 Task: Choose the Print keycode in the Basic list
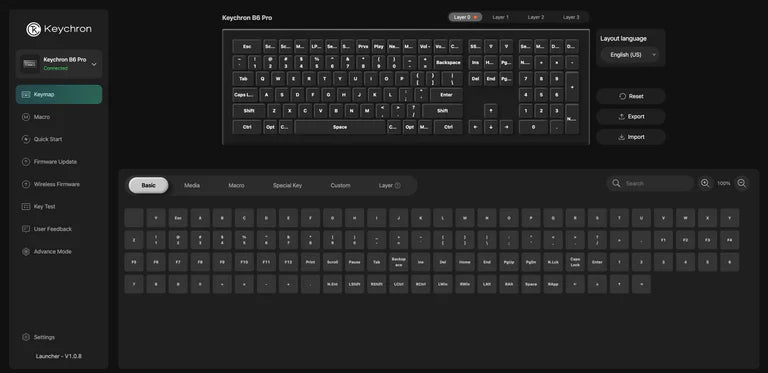[311, 262]
